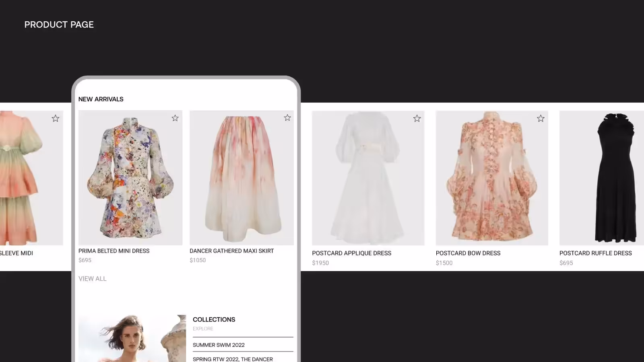Star the Postcard Bow Dress

tap(541, 118)
